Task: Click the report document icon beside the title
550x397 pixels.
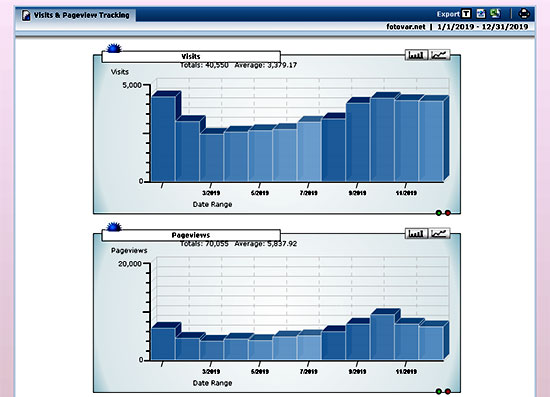Action: click(26, 15)
